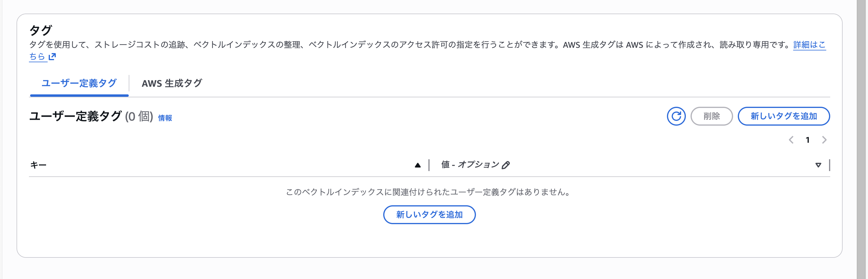Click the refresh tags icon button
The image size is (868, 279).
(676, 116)
